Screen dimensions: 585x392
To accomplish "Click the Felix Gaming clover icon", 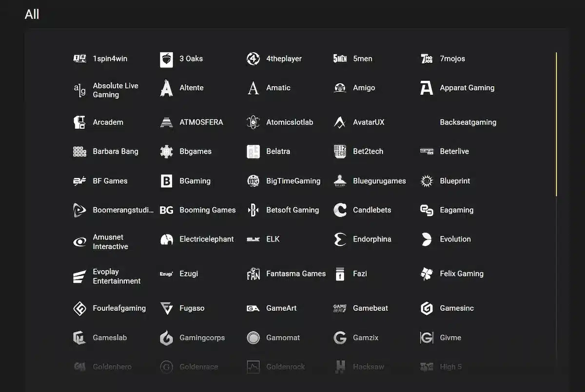I will click(x=427, y=274).
